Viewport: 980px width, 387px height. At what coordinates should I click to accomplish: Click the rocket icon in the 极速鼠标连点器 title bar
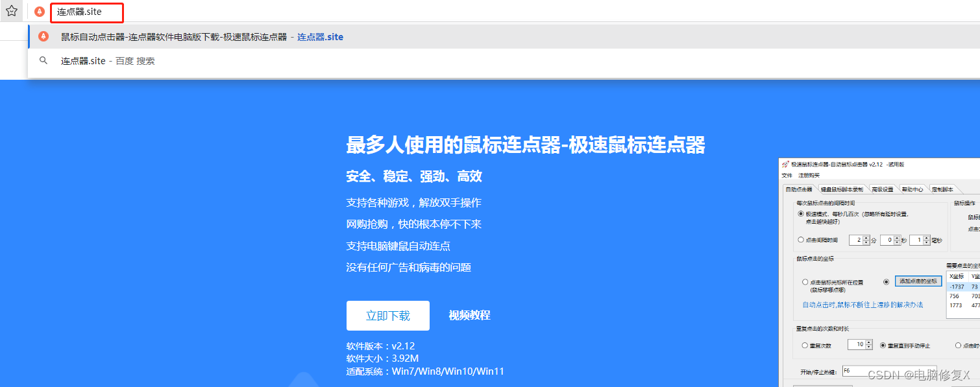point(785,165)
